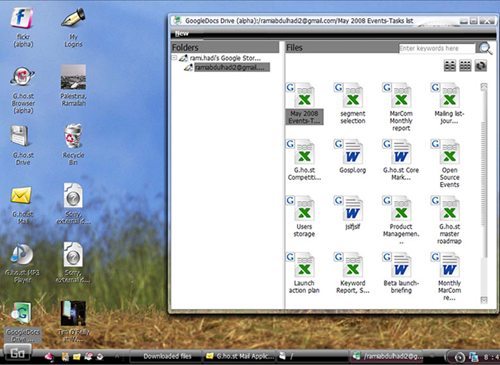Select G.ho.st Core Mark... document
The image size is (500, 365).
coord(401,160)
